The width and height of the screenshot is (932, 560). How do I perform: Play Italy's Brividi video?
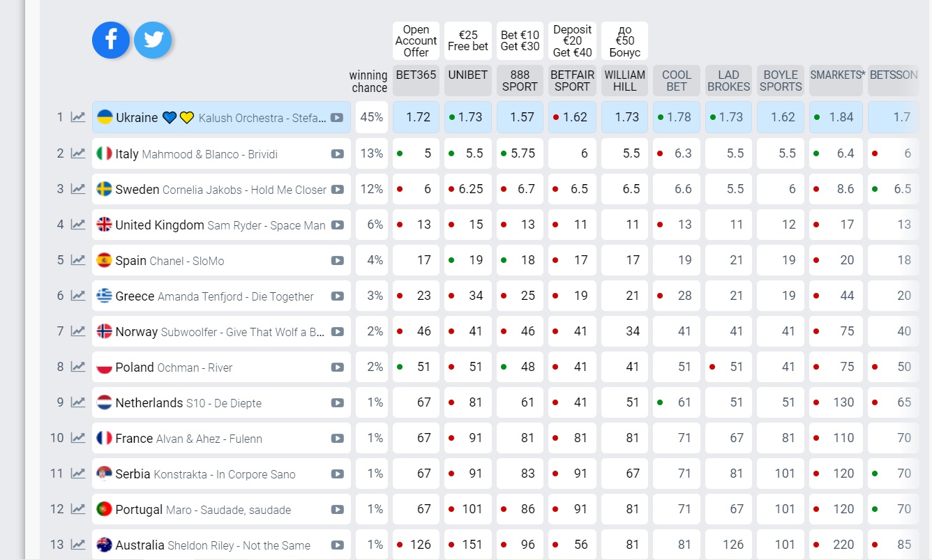[x=338, y=153]
